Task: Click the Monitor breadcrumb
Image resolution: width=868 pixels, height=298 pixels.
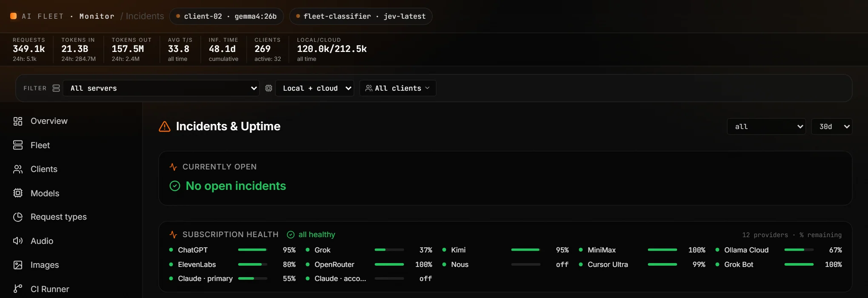Action: click(97, 16)
